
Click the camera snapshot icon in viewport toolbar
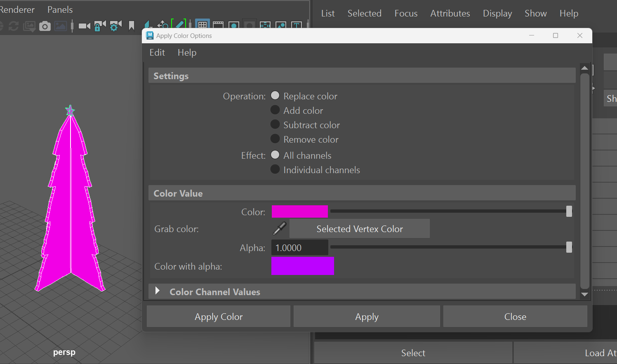click(x=45, y=26)
